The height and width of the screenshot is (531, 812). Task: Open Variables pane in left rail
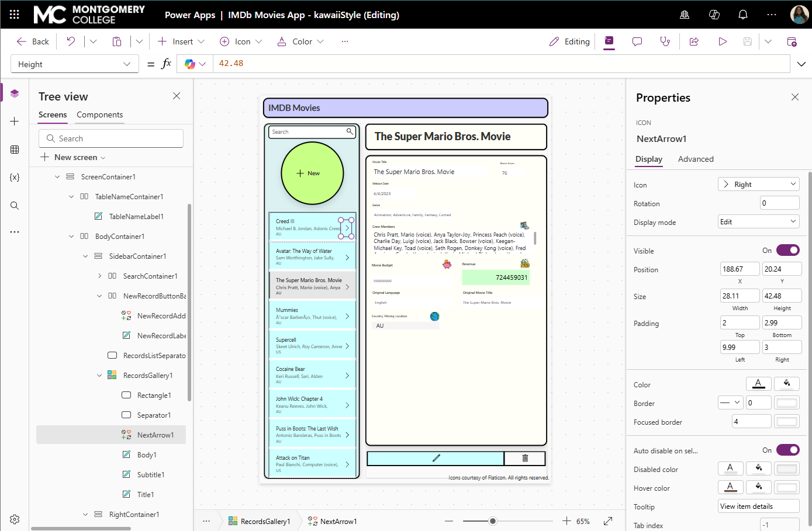[x=15, y=178]
